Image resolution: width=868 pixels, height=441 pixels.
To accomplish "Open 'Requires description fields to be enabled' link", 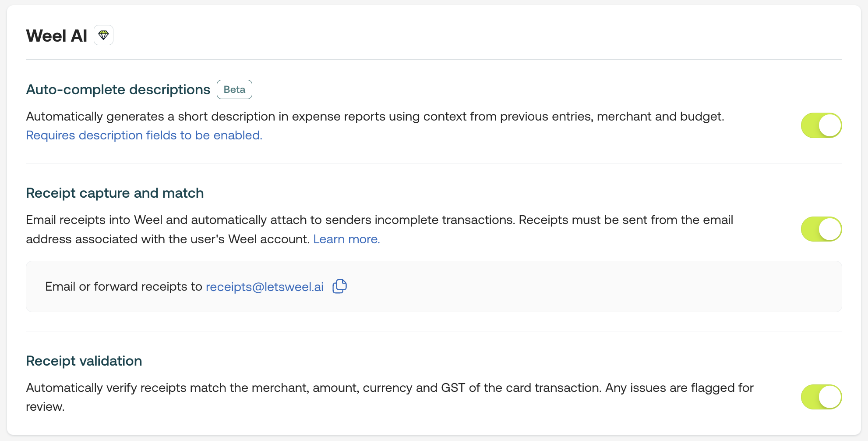I will tap(144, 135).
